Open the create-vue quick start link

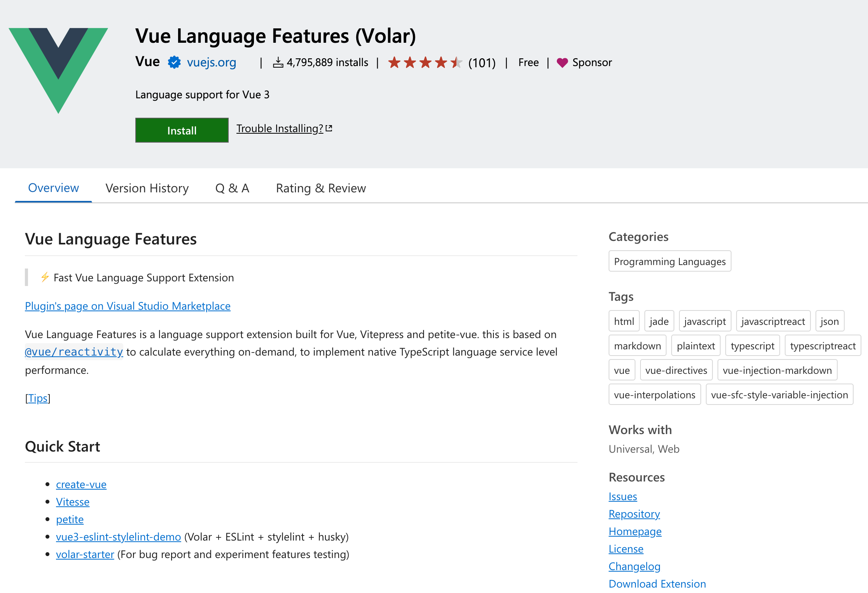coord(81,485)
